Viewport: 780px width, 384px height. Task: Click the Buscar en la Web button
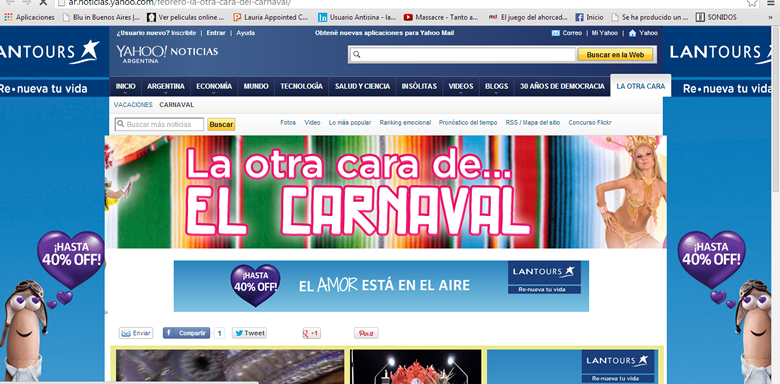point(615,55)
